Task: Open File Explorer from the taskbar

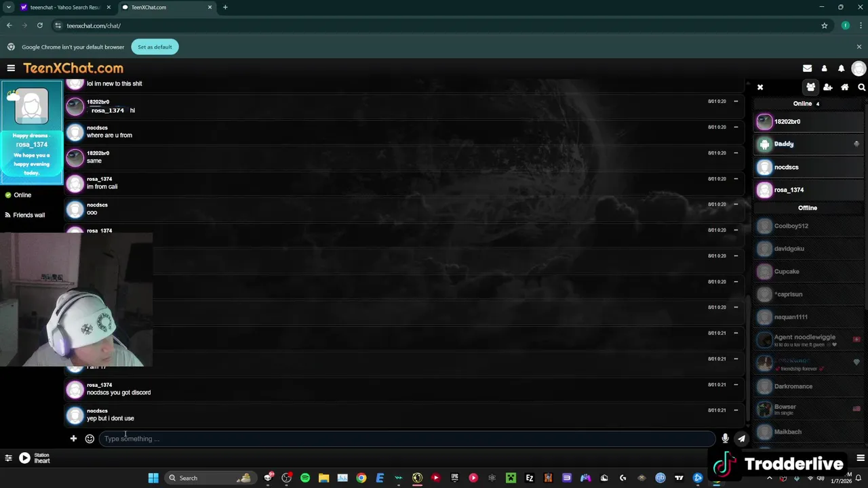Action: click(x=323, y=478)
